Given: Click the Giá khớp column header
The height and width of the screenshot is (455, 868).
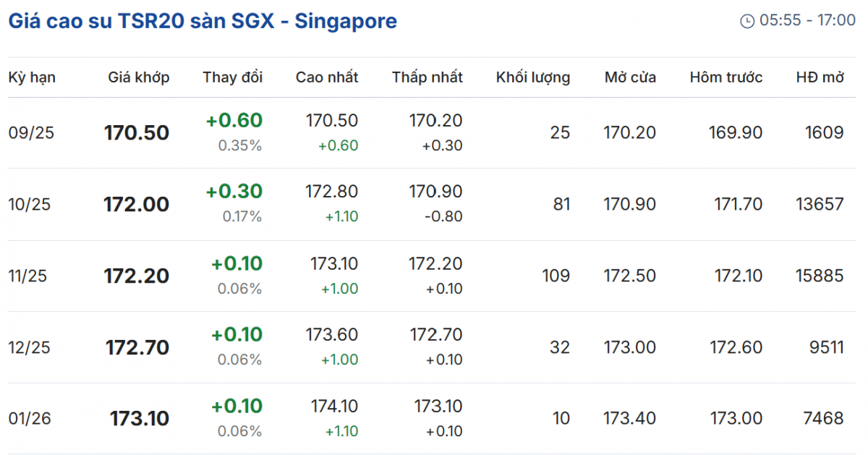Looking at the screenshot, I should coord(139,77).
